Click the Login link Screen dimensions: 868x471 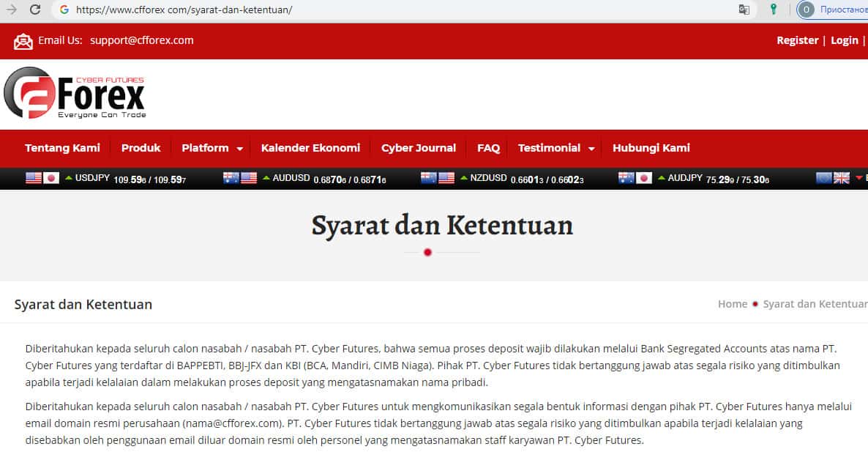[x=844, y=40]
